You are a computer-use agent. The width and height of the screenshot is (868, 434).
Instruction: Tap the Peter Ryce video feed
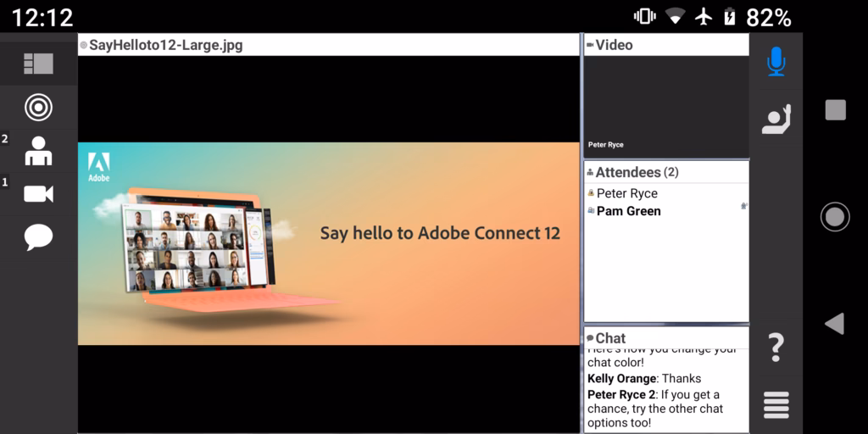point(666,107)
